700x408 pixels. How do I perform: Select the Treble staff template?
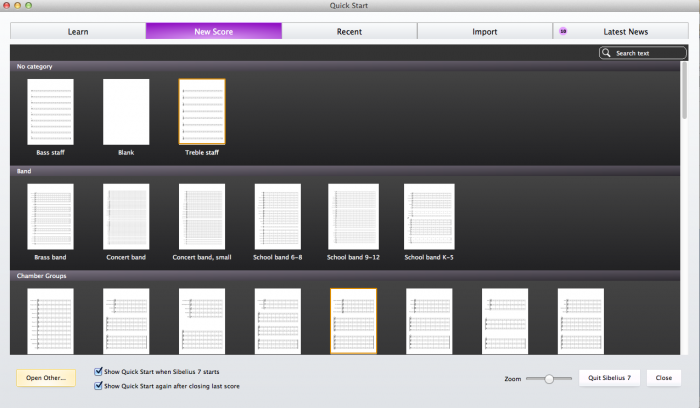click(x=202, y=112)
